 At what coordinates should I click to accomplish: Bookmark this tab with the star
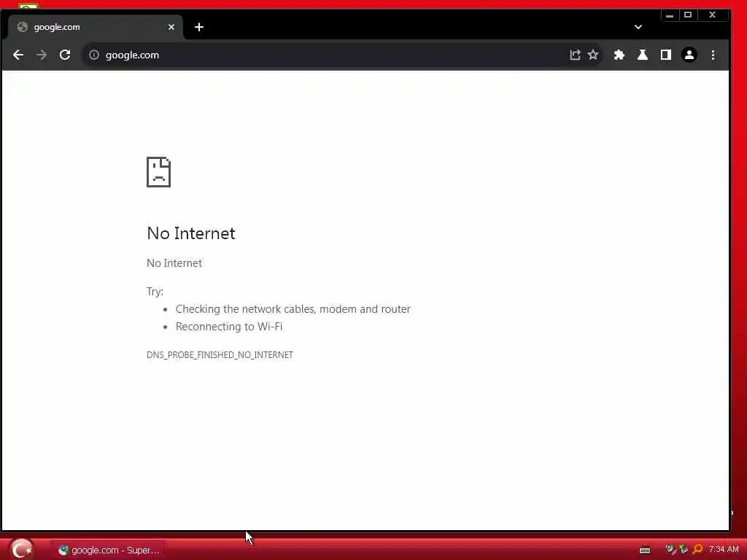point(593,55)
